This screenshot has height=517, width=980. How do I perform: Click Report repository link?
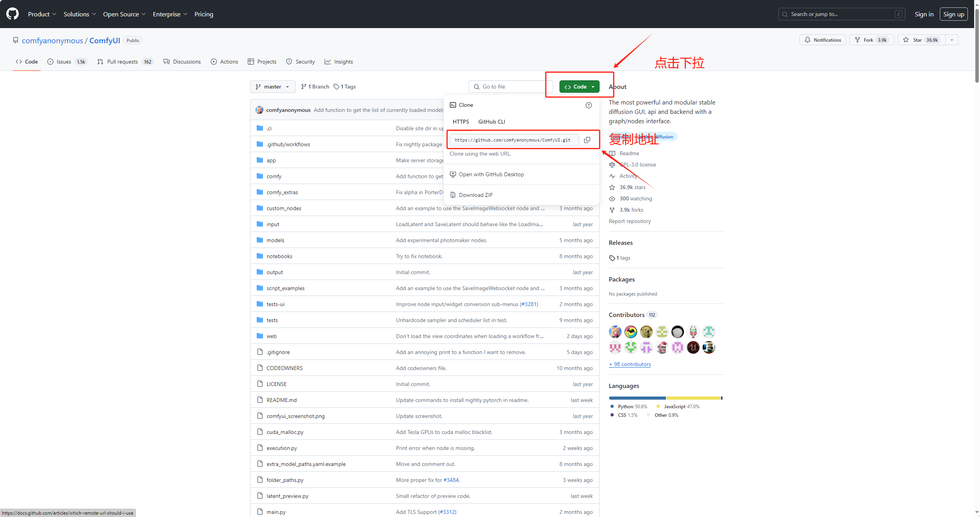pyautogui.click(x=630, y=221)
